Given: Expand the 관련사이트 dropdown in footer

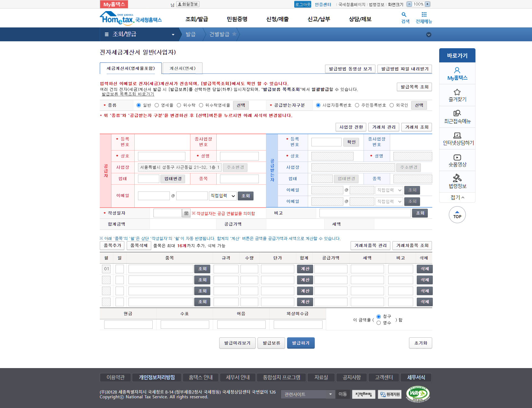Looking at the screenshot, I should [308, 394].
